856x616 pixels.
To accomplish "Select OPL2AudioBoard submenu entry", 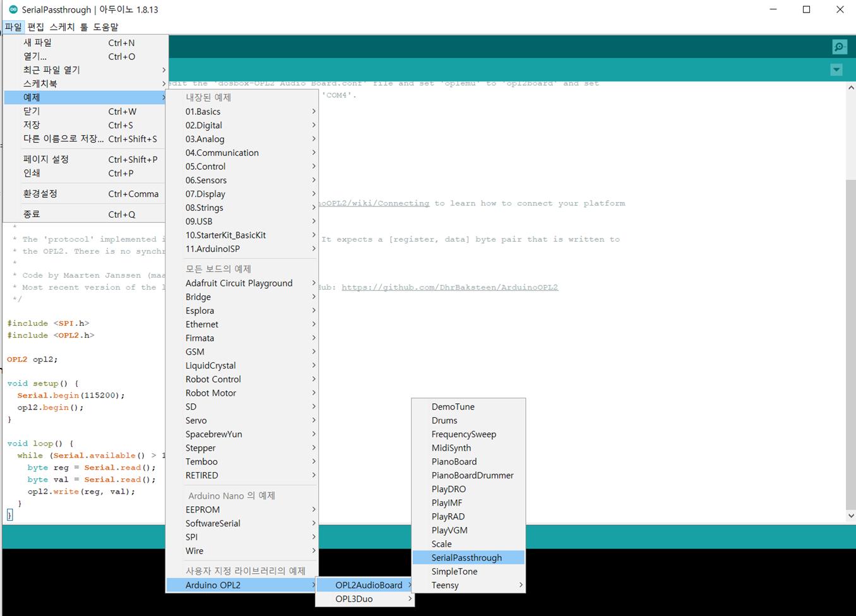I will 365,585.
